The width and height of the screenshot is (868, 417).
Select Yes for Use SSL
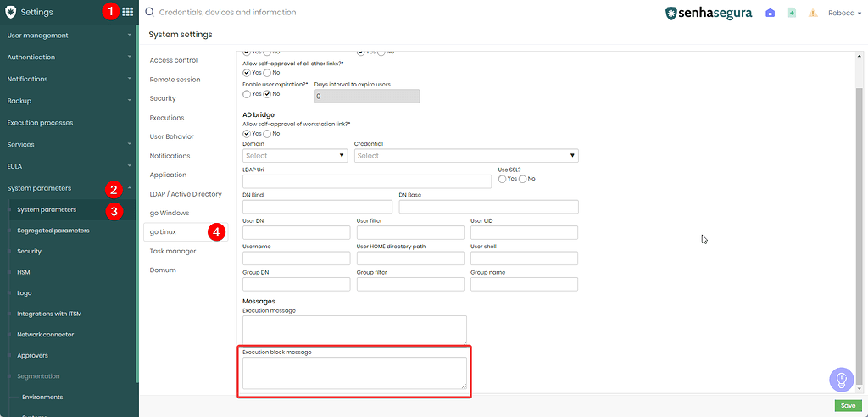[x=502, y=179]
